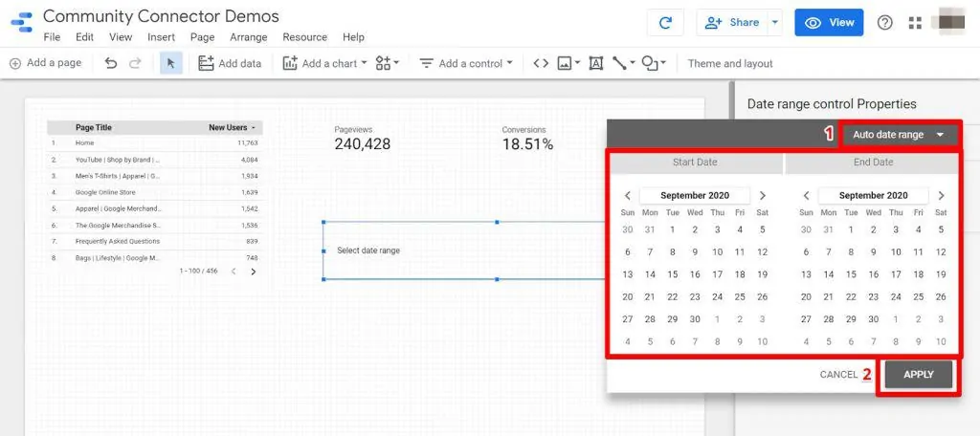Viewport: 980px width, 436px height.
Task: Click the Share button
Action: (732, 23)
